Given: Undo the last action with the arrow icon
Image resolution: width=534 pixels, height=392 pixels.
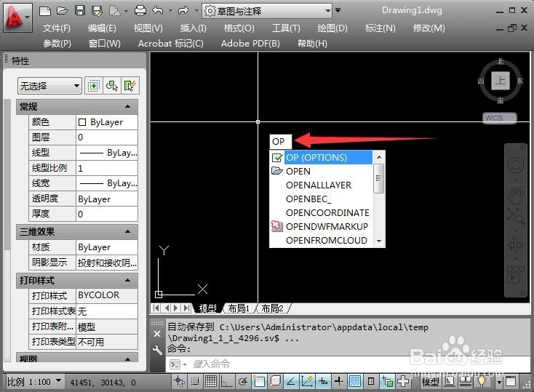Looking at the screenshot, I should coord(158,11).
